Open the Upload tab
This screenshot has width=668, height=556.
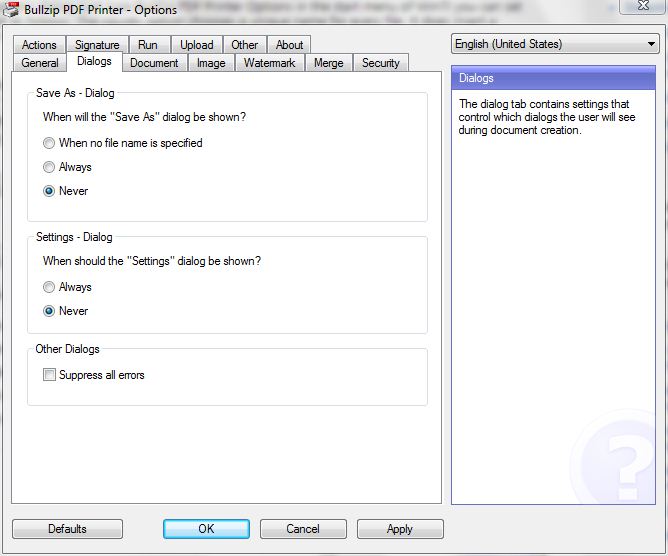point(197,45)
